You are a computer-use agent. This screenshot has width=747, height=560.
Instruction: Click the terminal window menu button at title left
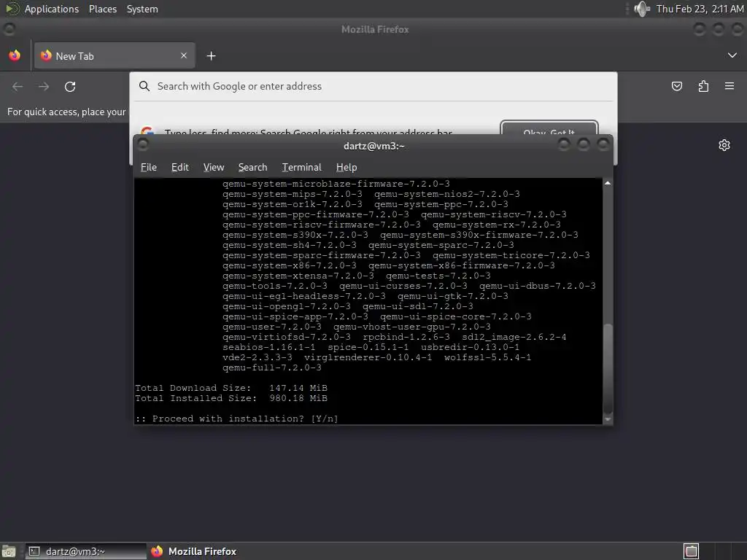143,144
